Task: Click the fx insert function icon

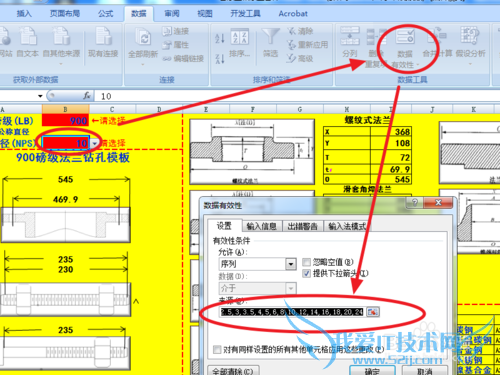Action: coord(87,96)
